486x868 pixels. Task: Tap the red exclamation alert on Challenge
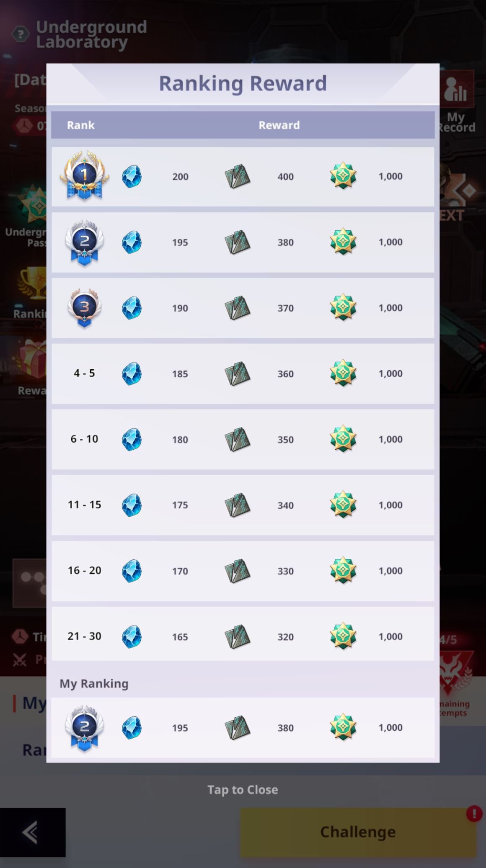[474, 814]
